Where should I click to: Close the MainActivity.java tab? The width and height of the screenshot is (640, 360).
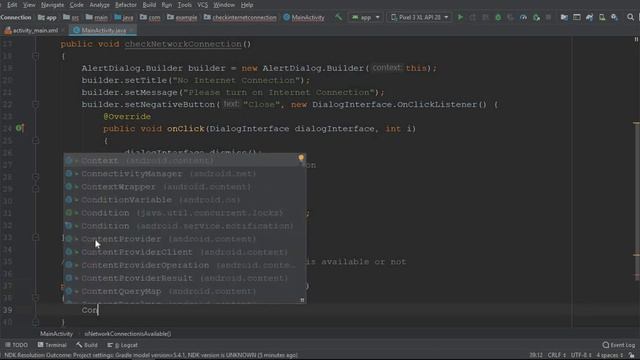tap(131, 30)
